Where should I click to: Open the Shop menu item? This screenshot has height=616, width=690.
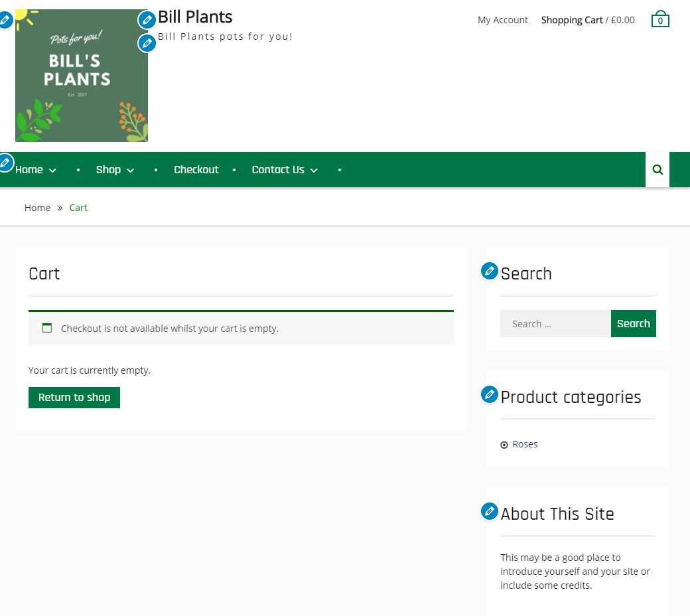[108, 169]
